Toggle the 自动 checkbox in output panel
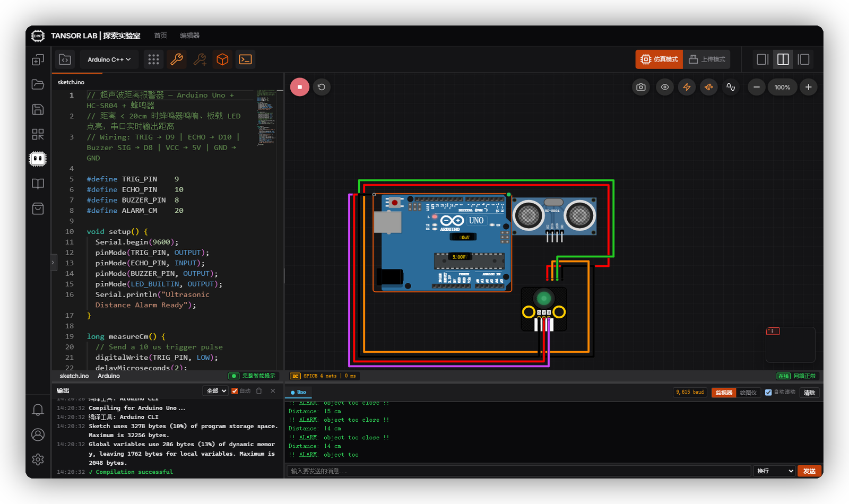Image resolution: width=849 pixels, height=504 pixels. tap(235, 391)
